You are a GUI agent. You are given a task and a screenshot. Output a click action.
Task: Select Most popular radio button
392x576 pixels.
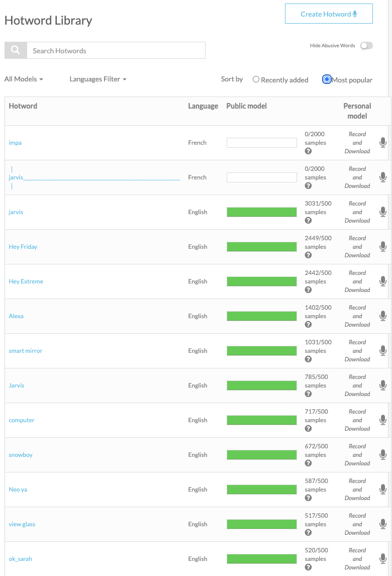coord(327,79)
